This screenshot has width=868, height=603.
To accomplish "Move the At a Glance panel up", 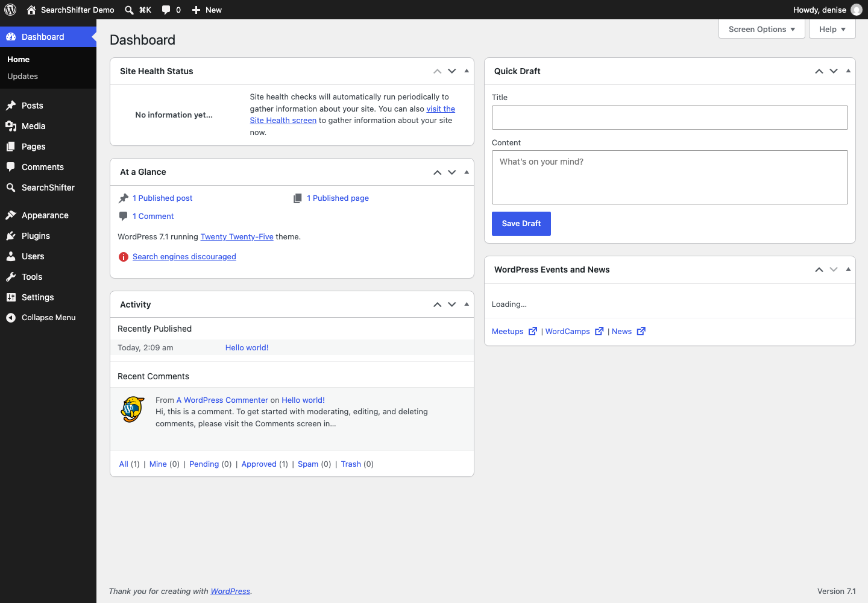I will click(438, 172).
